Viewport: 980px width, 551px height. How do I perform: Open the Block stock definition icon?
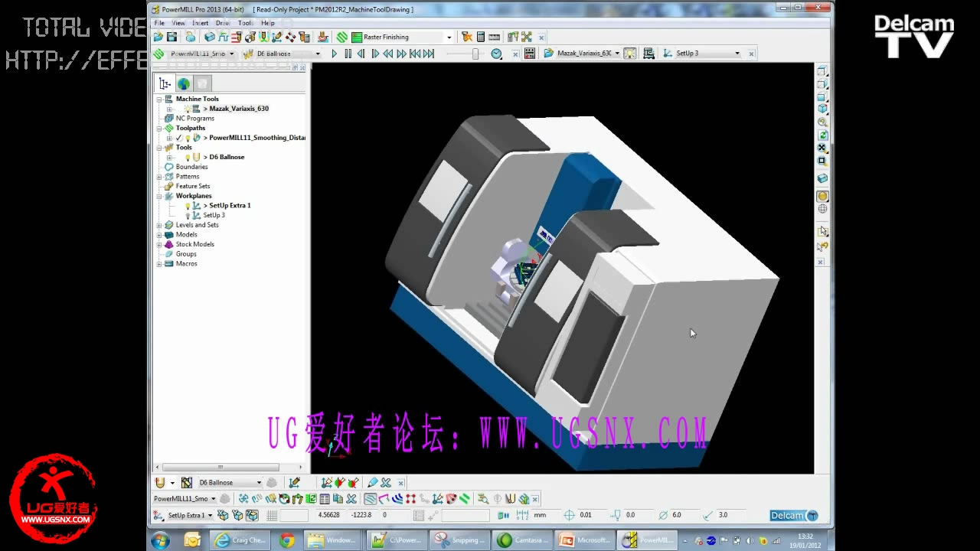pyautogui.click(x=209, y=37)
